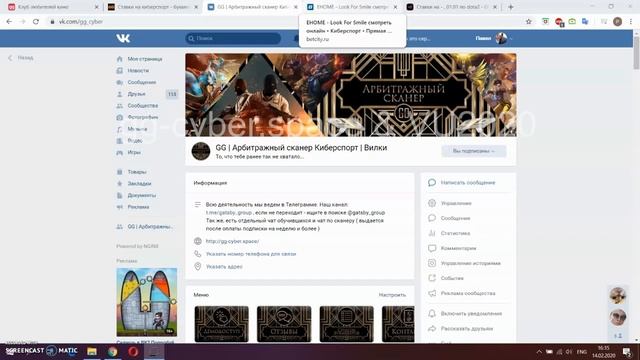Open the Вы подписаны subscription dropdown
Image resolution: width=640 pixels, height=360 pixels.
tap(473, 151)
